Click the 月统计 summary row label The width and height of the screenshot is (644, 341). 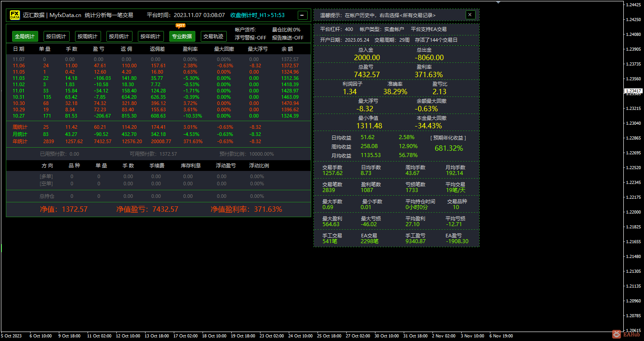[20, 134]
